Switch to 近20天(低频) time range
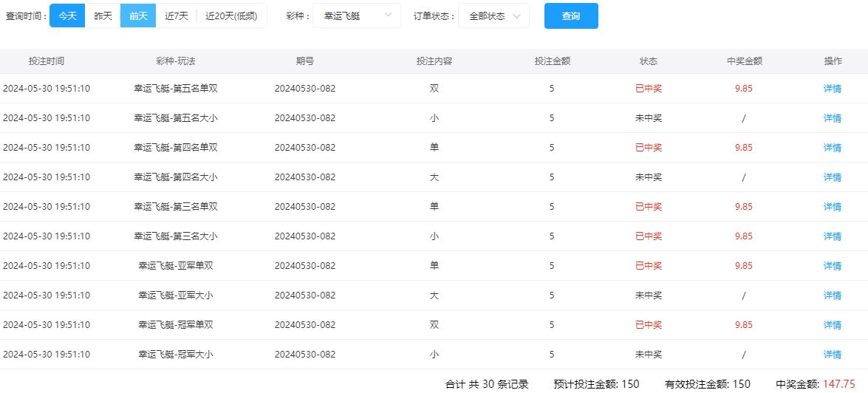This screenshot has height=393, width=868. [x=231, y=16]
